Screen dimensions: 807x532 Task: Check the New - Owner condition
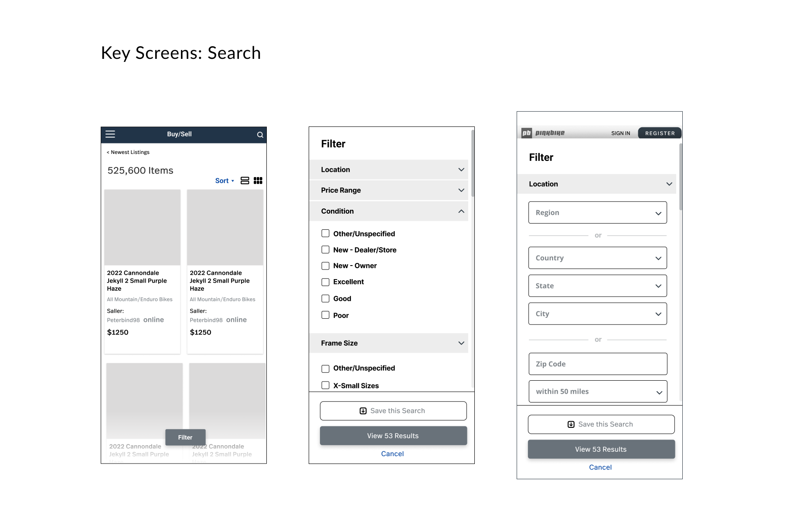[x=325, y=266]
